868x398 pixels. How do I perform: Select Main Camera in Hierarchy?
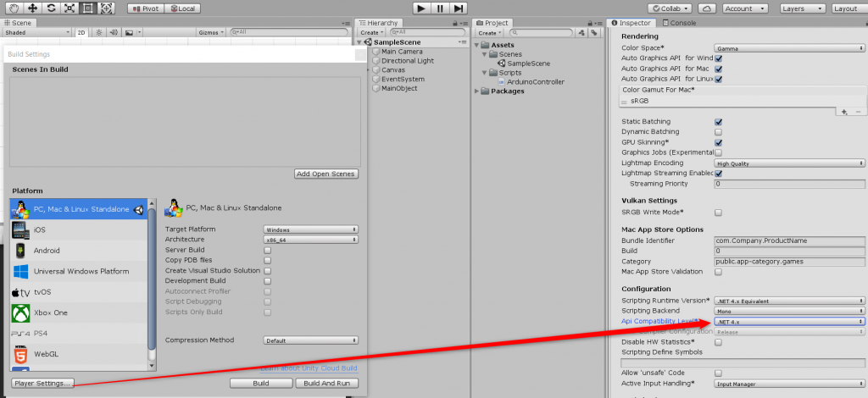pos(402,52)
